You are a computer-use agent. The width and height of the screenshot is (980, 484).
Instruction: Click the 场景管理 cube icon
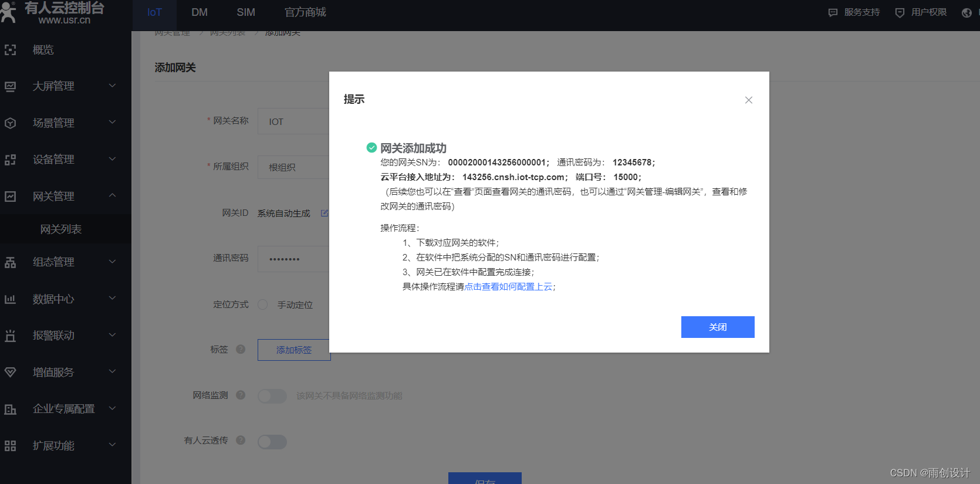[x=11, y=123]
